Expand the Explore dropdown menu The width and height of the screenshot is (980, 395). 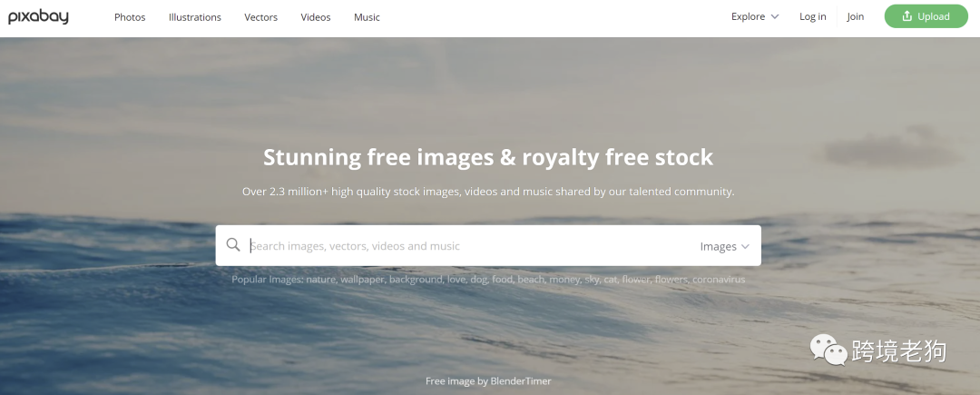coord(755,17)
